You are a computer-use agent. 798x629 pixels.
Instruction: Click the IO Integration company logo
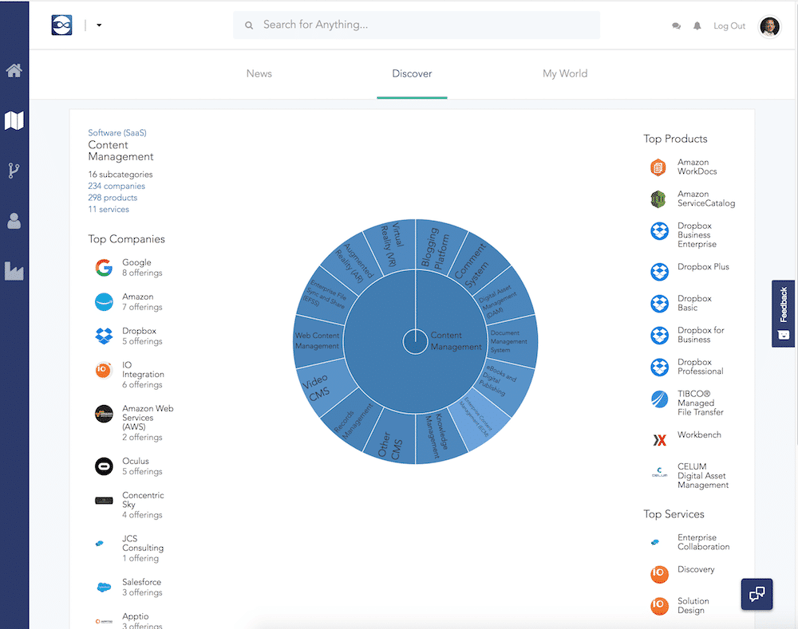tap(103, 370)
